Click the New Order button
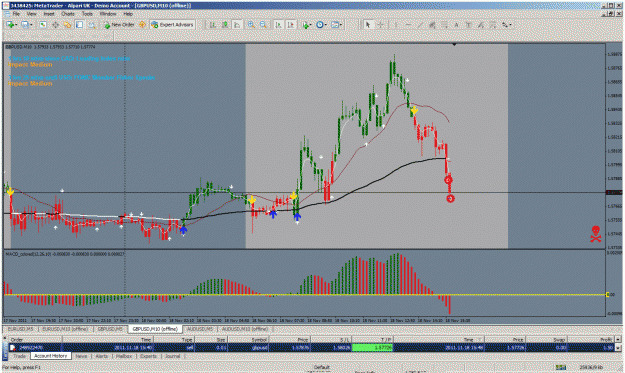 pyautogui.click(x=119, y=25)
